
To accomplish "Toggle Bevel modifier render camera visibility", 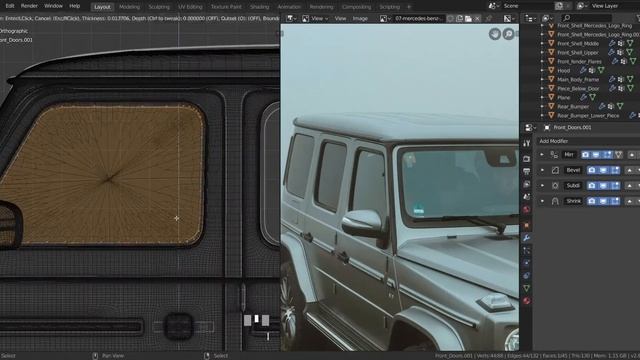I will click(592, 170).
